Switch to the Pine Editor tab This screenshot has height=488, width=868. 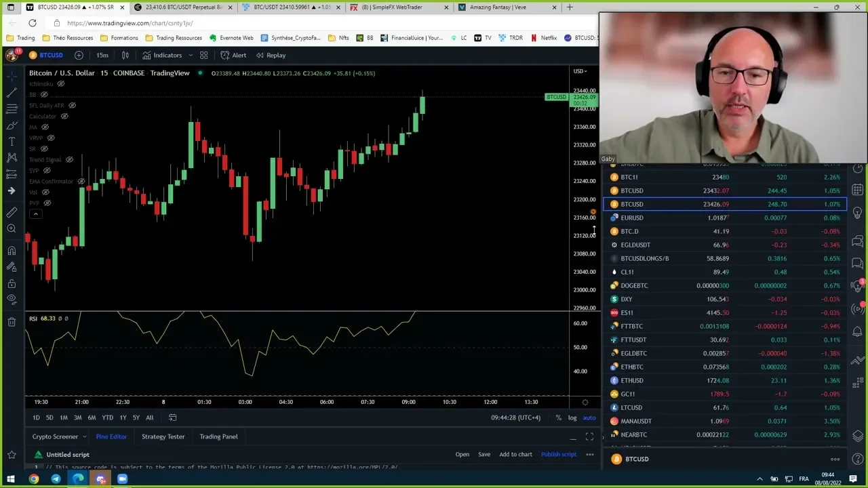[x=111, y=436]
